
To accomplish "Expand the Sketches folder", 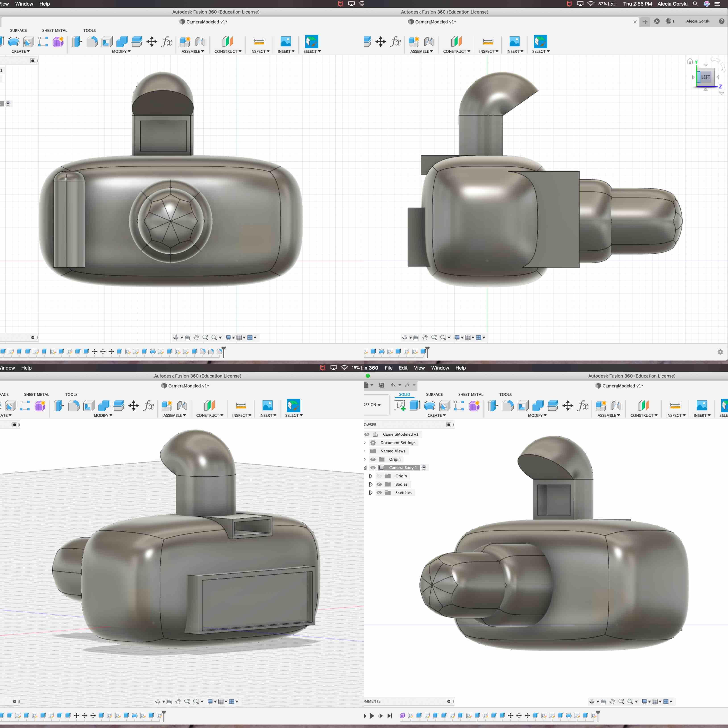I will pos(370,492).
